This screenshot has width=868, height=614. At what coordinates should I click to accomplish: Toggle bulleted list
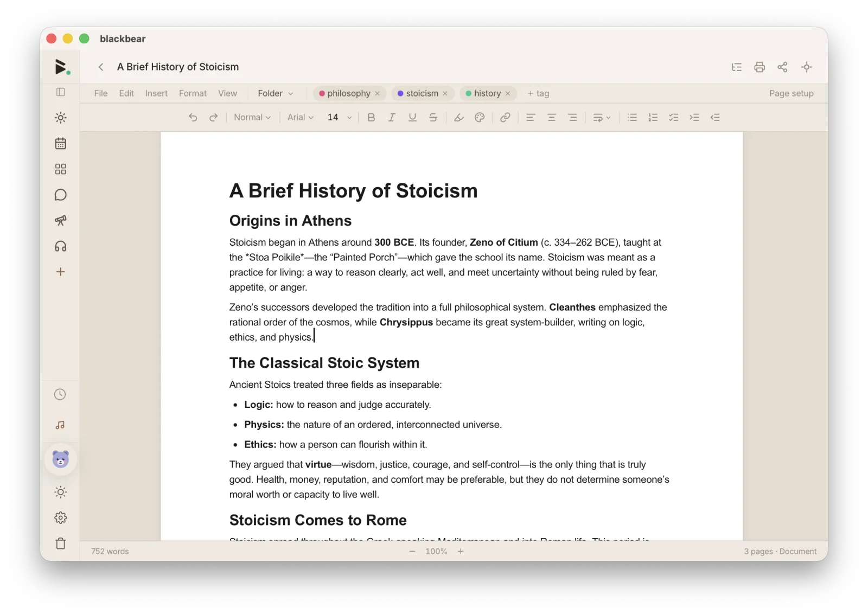click(x=632, y=117)
